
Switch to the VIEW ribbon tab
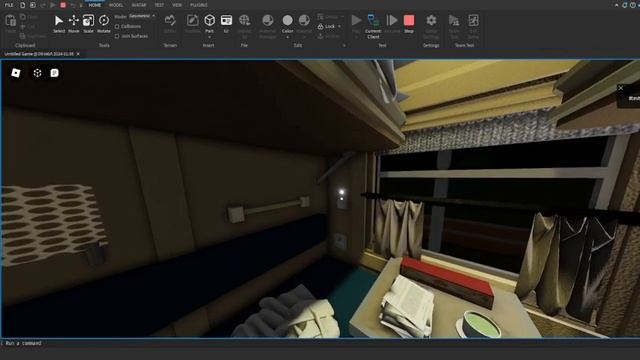coord(177,5)
